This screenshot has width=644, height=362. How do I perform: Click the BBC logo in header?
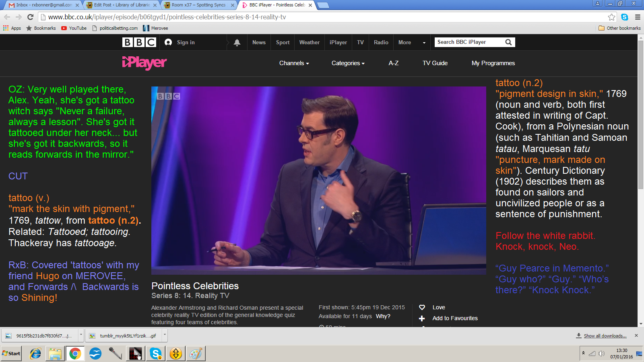tap(139, 42)
